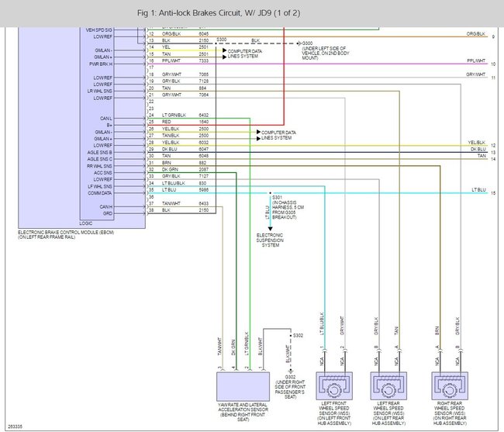The width and height of the screenshot is (504, 432).
Task: Click the 'Electronic Brake Control Module (EBCM)' caption
Action: (x=66, y=235)
